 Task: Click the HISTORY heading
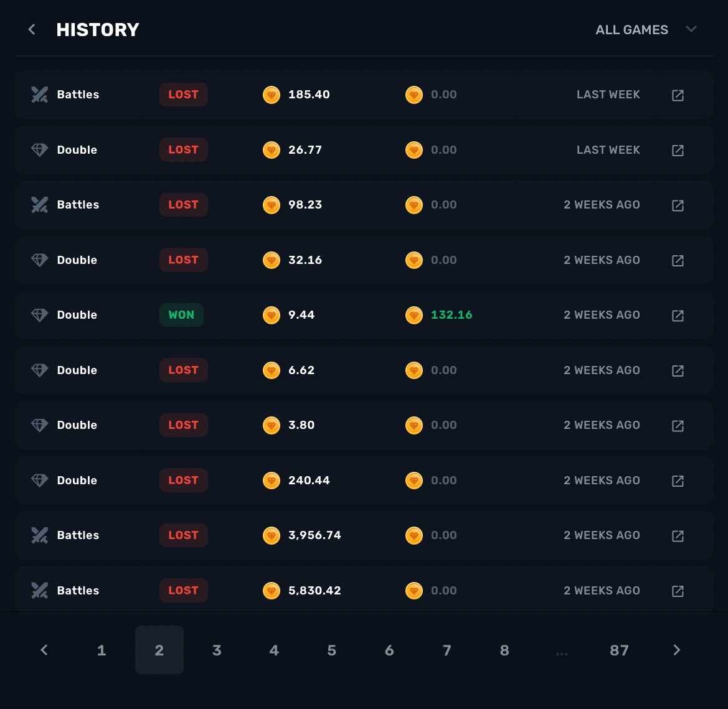[98, 30]
